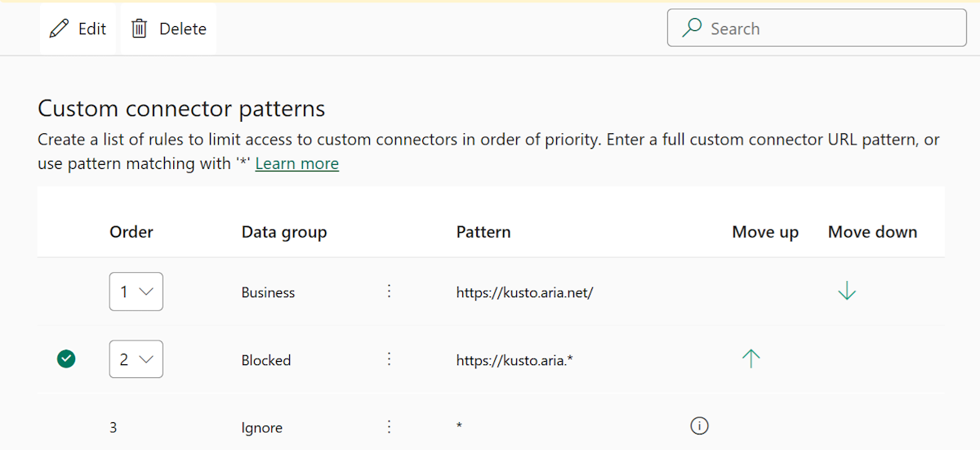Click the Order column header

(x=131, y=232)
